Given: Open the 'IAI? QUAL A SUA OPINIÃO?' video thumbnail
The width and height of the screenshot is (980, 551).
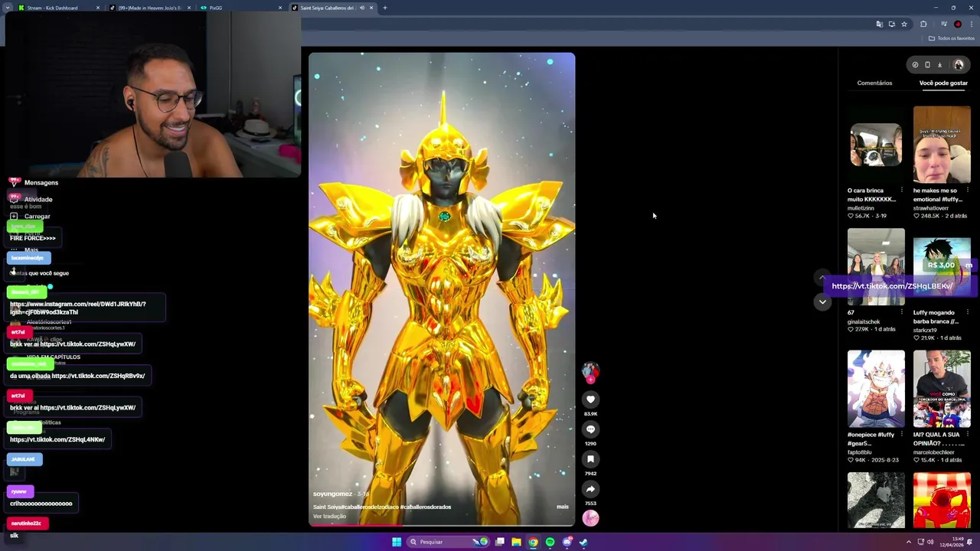Looking at the screenshot, I should pyautogui.click(x=942, y=389).
